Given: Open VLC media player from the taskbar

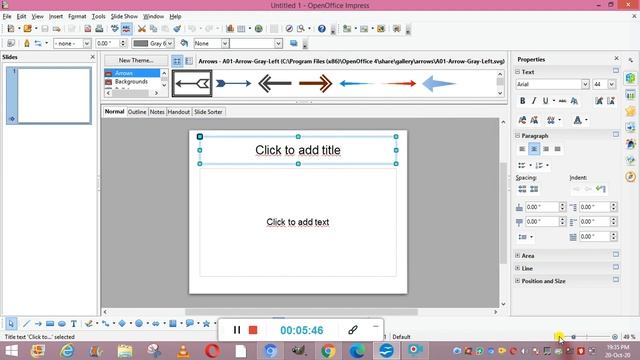Looking at the screenshot, I should 184,351.
